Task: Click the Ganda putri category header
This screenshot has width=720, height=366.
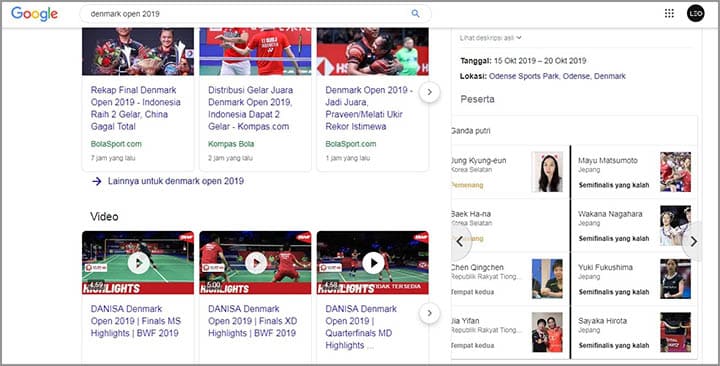Action: (471, 131)
